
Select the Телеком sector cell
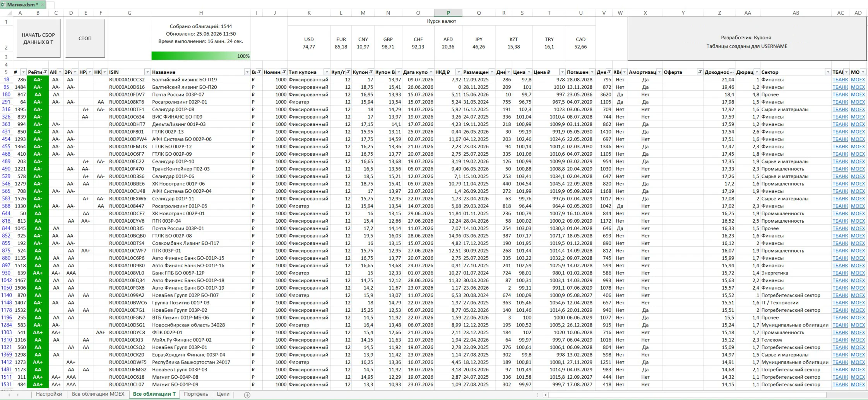796,340
